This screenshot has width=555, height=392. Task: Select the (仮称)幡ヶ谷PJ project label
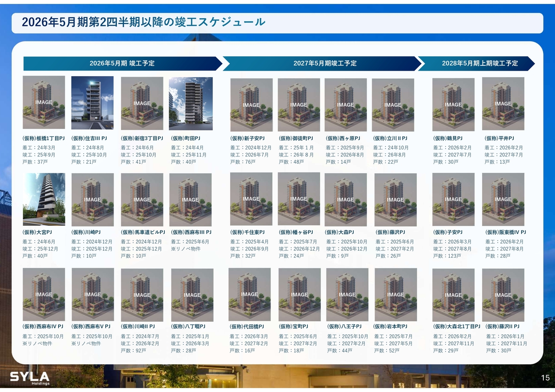(x=296, y=232)
